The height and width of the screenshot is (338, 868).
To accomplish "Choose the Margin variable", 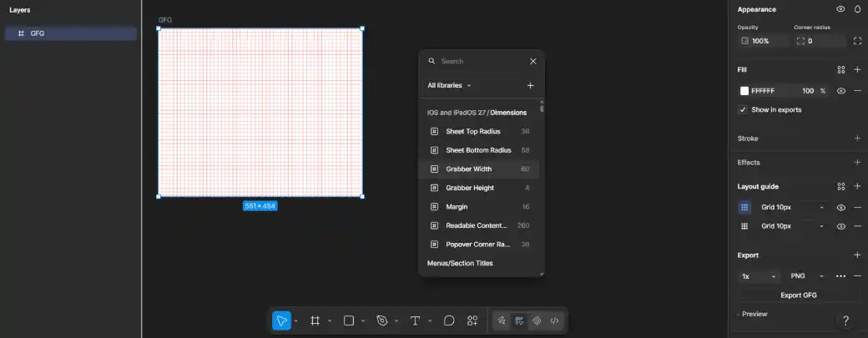I will pyautogui.click(x=479, y=207).
